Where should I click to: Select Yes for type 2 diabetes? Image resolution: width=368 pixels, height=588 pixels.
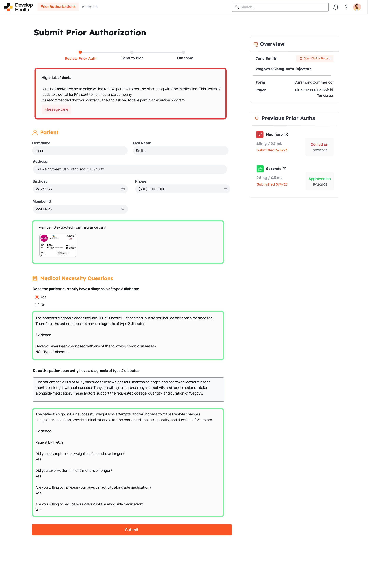pyautogui.click(x=37, y=297)
